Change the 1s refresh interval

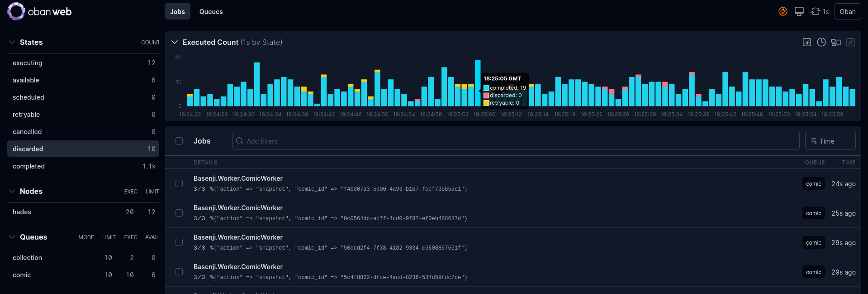pos(820,12)
